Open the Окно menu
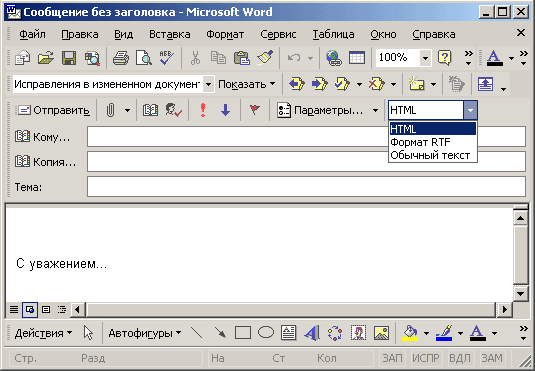The width and height of the screenshot is (535, 371). point(383,34)
